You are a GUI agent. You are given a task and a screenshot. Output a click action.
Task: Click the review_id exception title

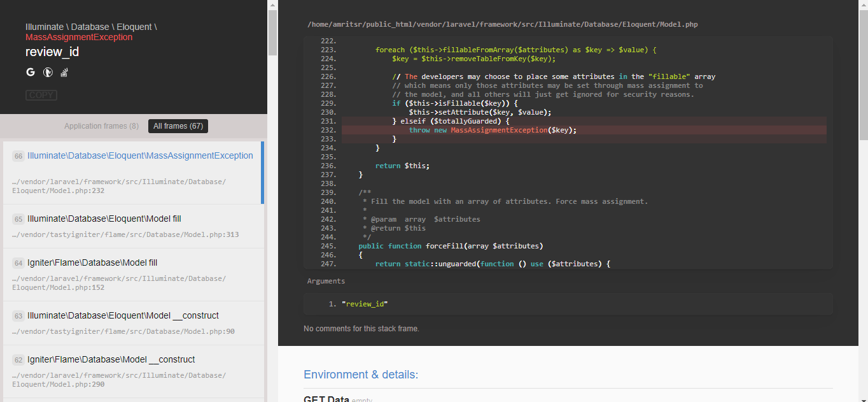tap(52, 52)
